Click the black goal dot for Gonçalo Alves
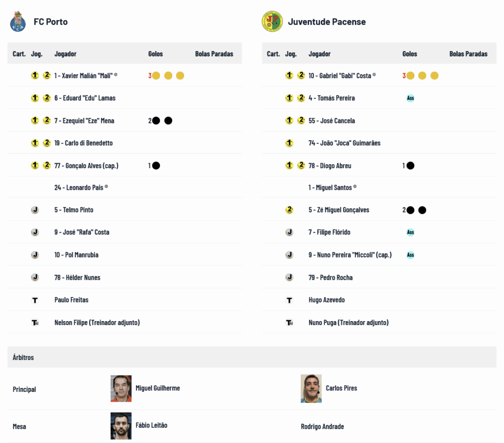 156,166
